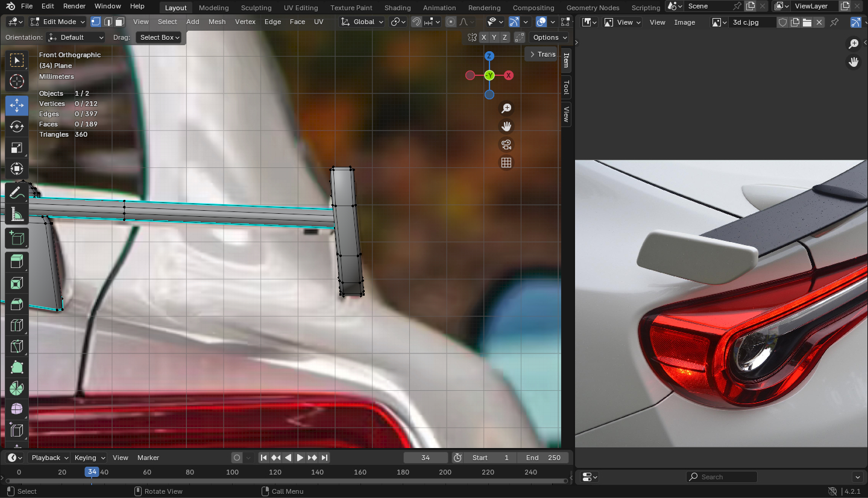Screen dimensions: 868x498
Task: Activate the Loop Cut tool
Action: coord(17,325)
